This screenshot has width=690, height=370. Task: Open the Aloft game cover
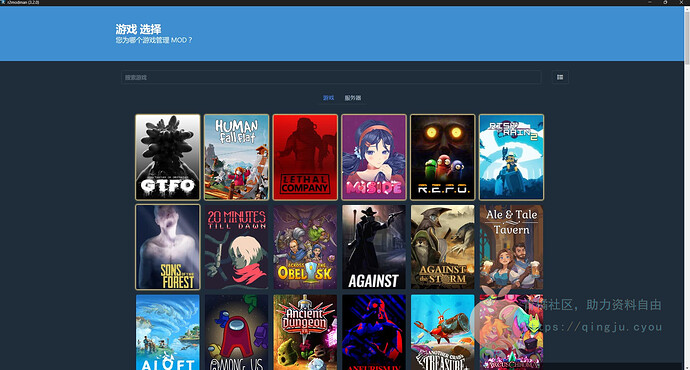click(x=168, y=332)
